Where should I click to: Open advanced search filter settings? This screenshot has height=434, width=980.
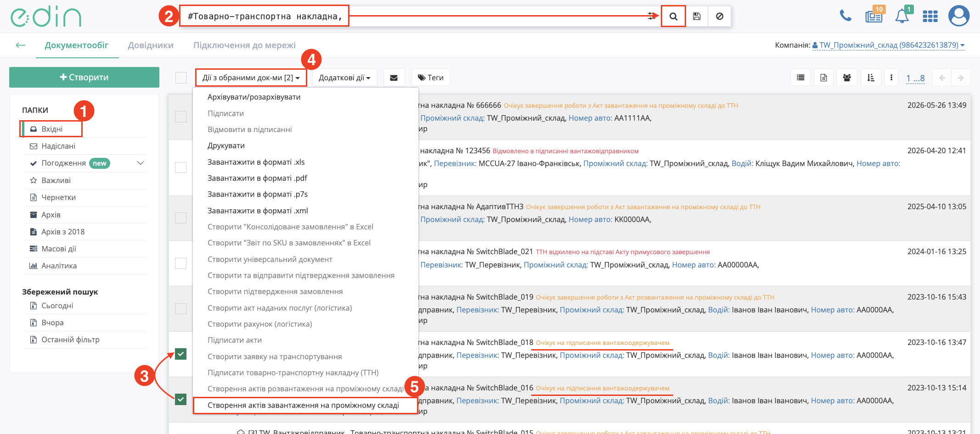click(x=651, y=16)
